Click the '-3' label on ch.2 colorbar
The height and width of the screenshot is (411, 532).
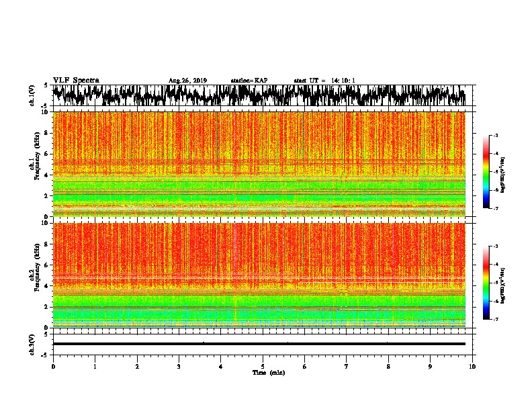pos(496,246)
